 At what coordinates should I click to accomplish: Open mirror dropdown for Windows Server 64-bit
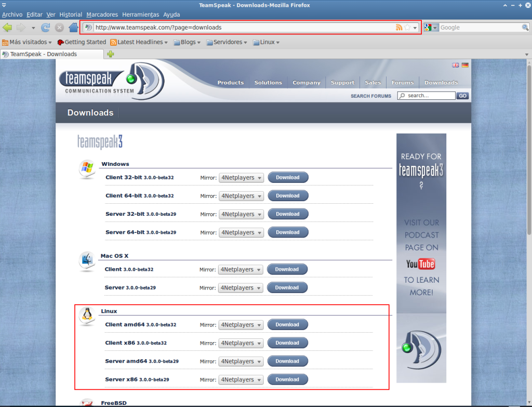coord(241,232)
